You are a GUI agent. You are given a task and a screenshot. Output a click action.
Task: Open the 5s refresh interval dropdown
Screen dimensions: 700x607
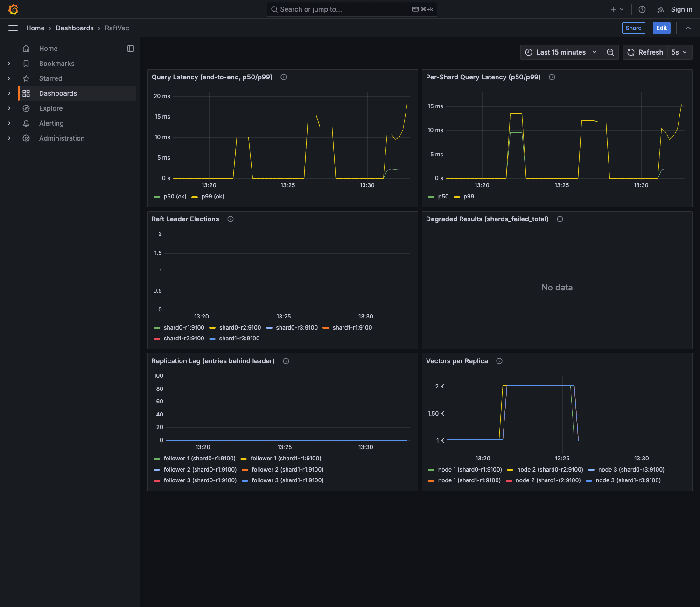click(x=679, y=52)
